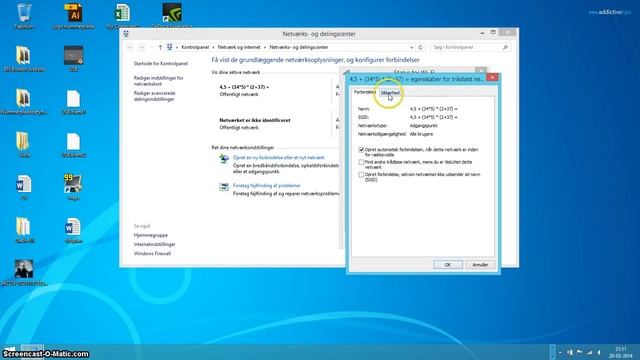Enable connect even if SSID not broadcast

point(361,175)
